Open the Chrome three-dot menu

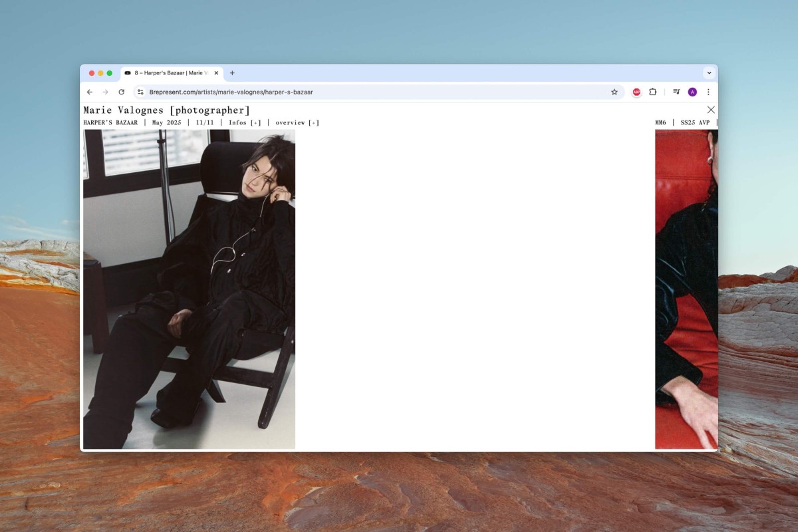[708, 92]
